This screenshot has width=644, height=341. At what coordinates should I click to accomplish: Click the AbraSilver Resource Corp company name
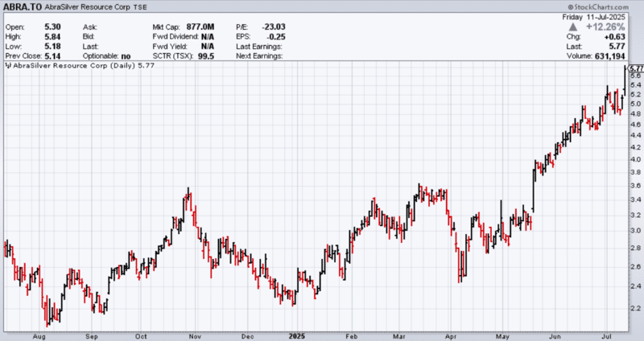(88, 7)
